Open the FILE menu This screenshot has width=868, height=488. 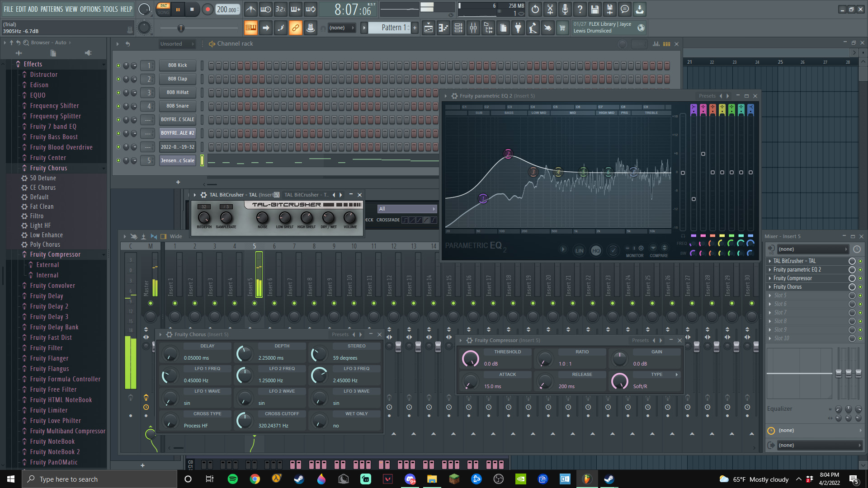pyautogui.click(x=9, y=9)
